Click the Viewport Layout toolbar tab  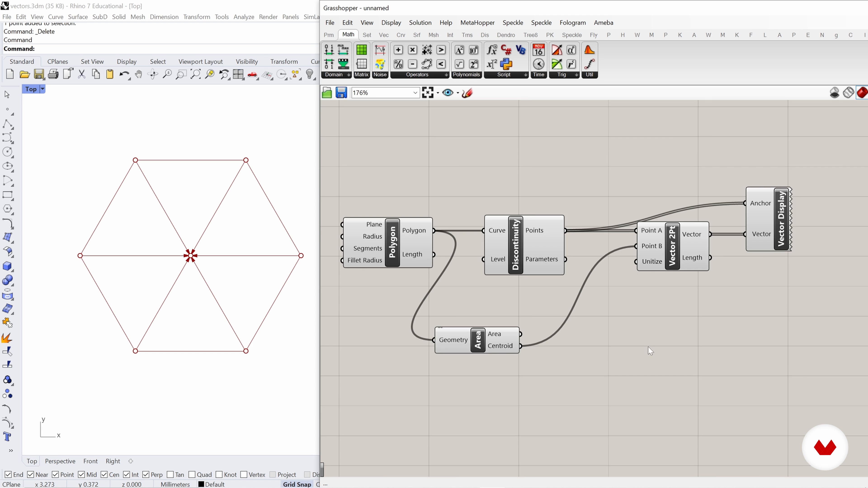(200, 62)
